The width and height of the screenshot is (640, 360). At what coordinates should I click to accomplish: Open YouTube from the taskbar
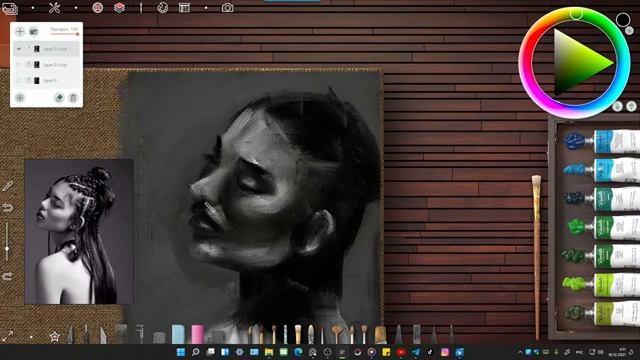(x=401, y=352)
